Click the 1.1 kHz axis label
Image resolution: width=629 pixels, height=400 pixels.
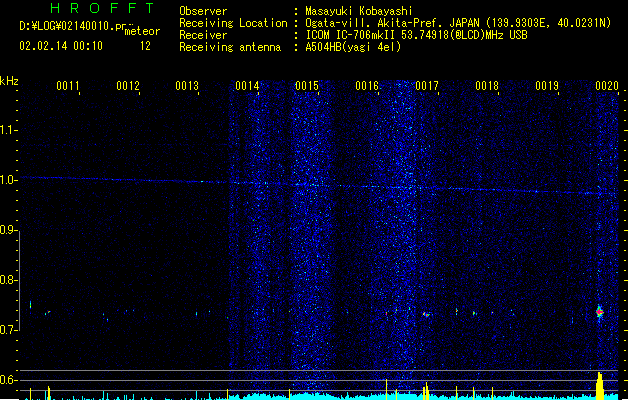coord(8,130)
